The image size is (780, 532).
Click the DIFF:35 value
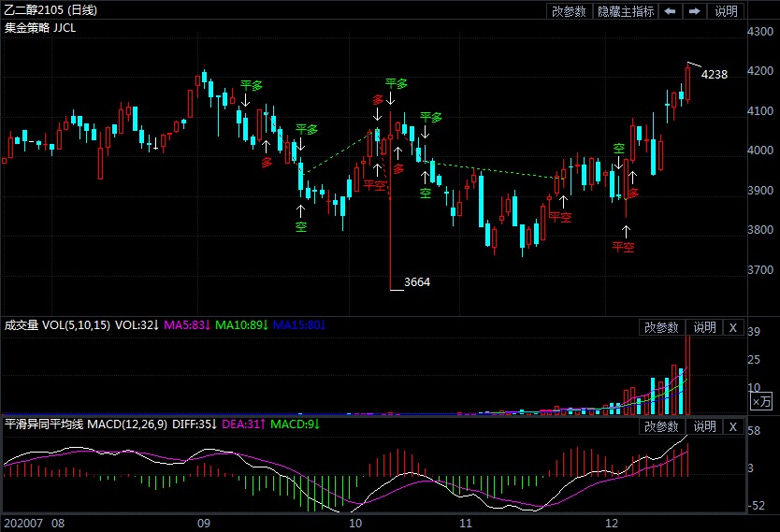(x=195, y=424)
